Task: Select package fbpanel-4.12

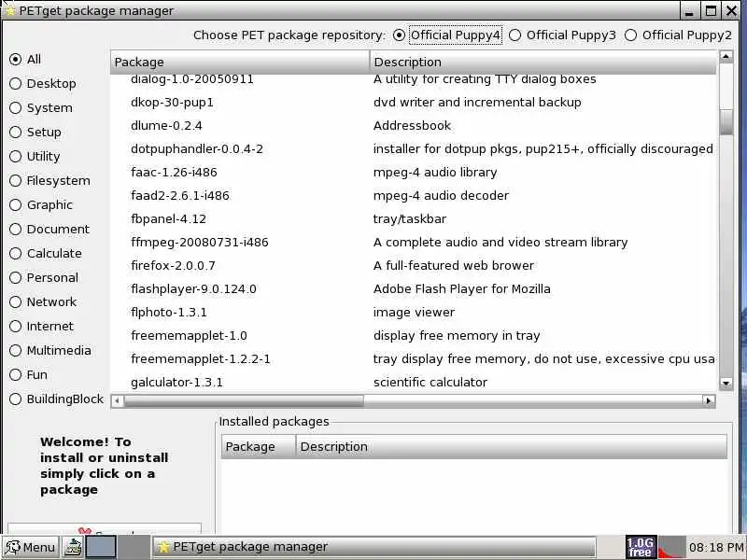Action: pos(168,219)
